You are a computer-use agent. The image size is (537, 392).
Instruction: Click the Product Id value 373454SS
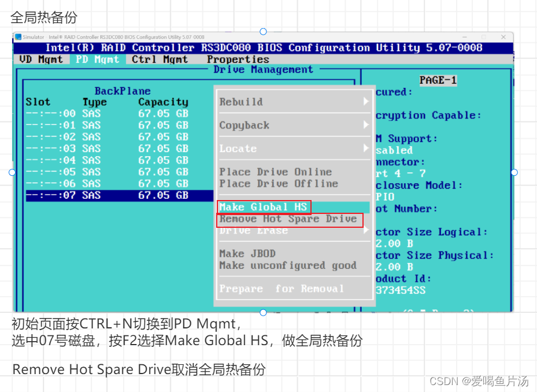point(401,290)
